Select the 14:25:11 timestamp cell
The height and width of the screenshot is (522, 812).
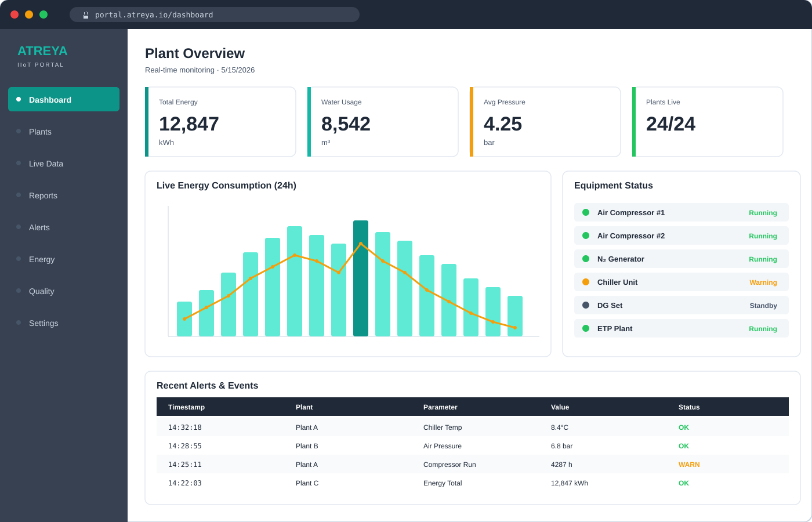tap(185, 465)
